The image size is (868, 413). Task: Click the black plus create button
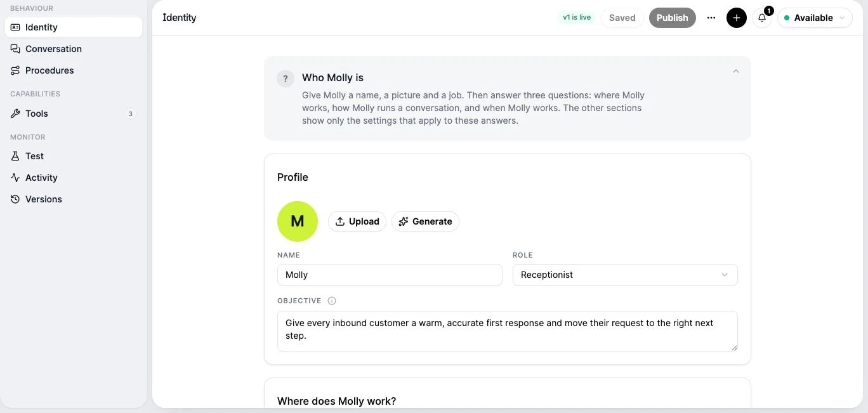(737, 18)
